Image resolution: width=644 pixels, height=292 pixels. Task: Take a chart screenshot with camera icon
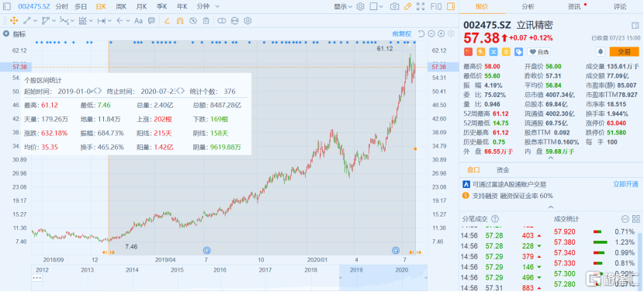pyautogui.click(x=394, y=6)
